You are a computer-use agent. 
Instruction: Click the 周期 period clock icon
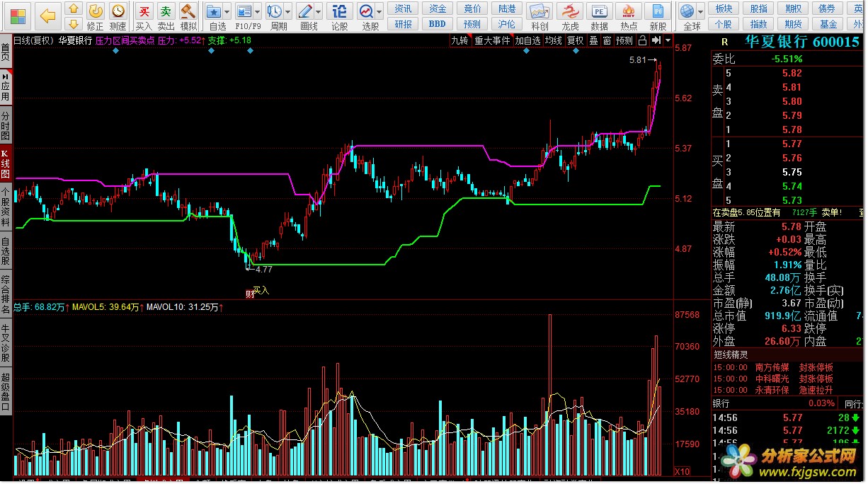[x=274, y=11]
